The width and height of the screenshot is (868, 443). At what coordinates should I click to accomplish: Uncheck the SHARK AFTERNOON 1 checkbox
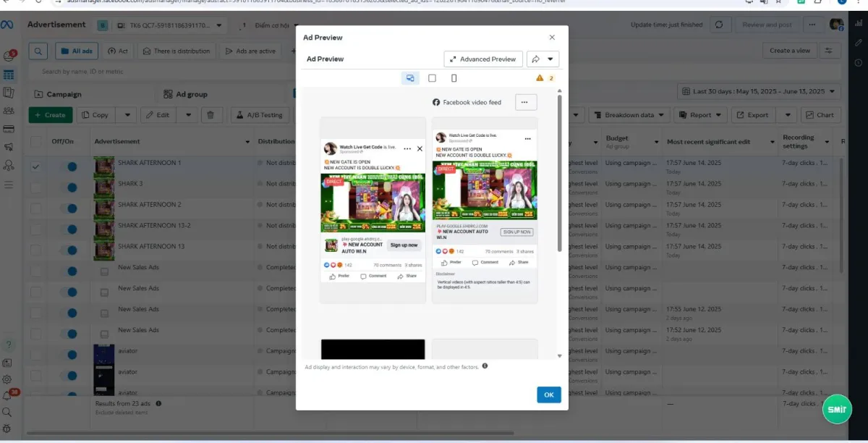[36, 166]
